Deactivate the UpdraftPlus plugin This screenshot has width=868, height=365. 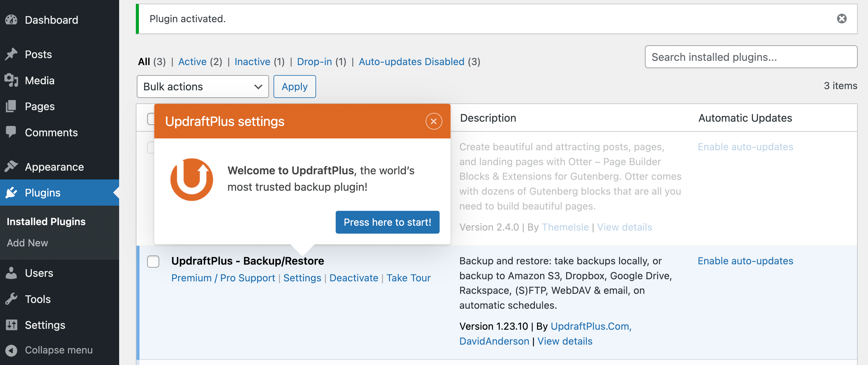click(353, 278)
